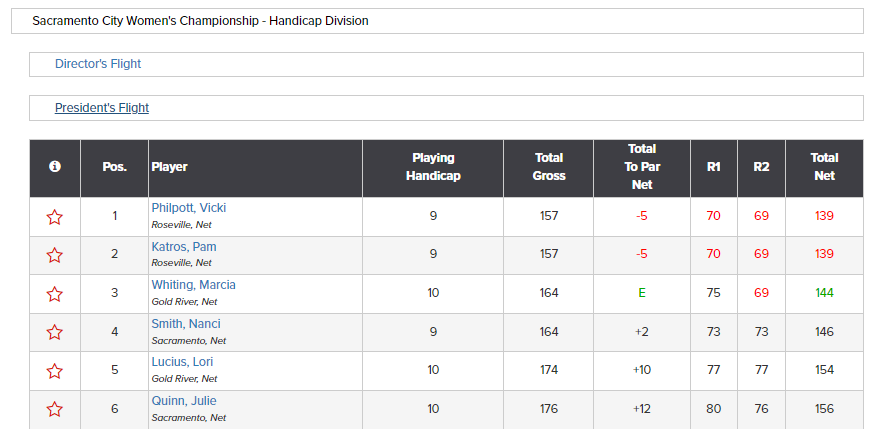
Task: Click the R1 column header
Action: click(x=713, y=167)
